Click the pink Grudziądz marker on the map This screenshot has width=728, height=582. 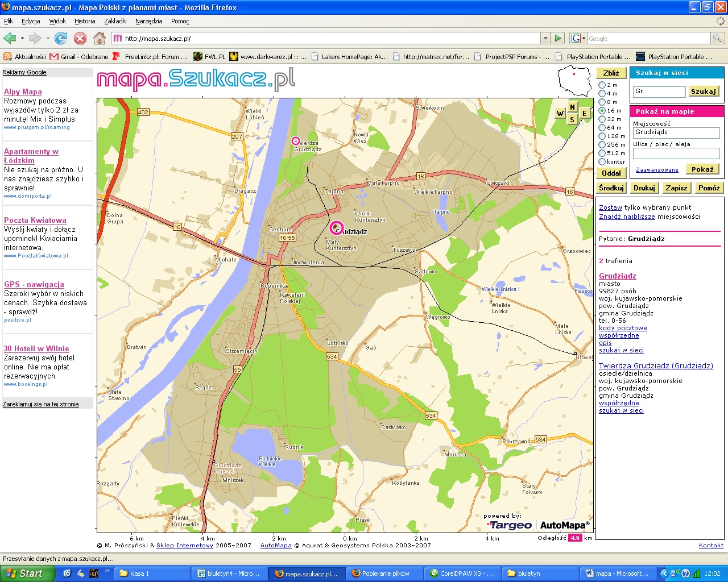point(337,228)
